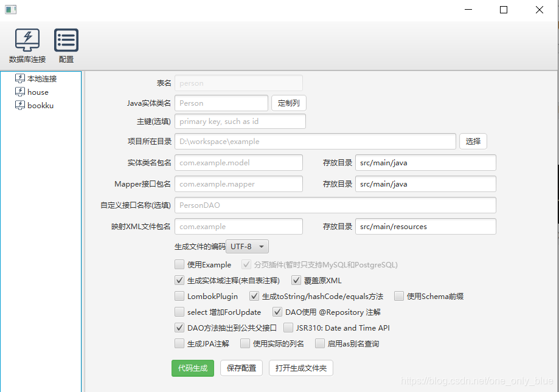This screenshot has height=392, width=559.
Task: Focus the 映射XML文件包名 input field
Action: click(x=238, y=227)
